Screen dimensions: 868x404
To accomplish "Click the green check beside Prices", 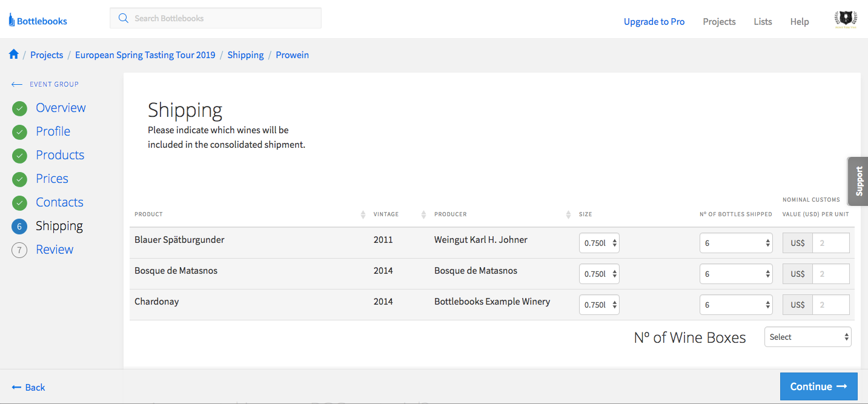I will pyautogui.click(x=19, y=179).
